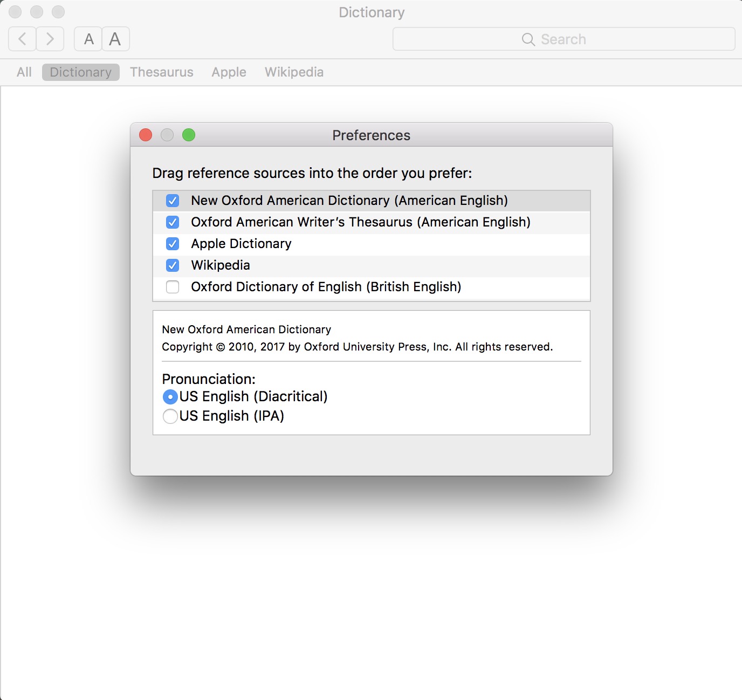Switch to the Apple tab

tap(229, 72)
